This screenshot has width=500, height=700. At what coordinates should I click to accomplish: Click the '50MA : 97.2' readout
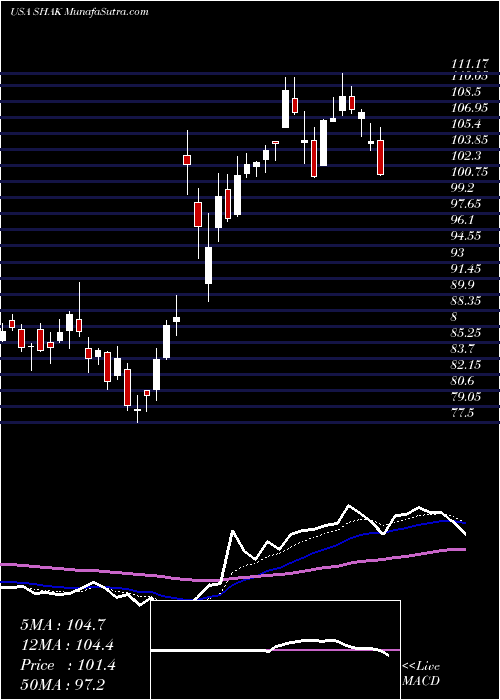coord(63,685)
